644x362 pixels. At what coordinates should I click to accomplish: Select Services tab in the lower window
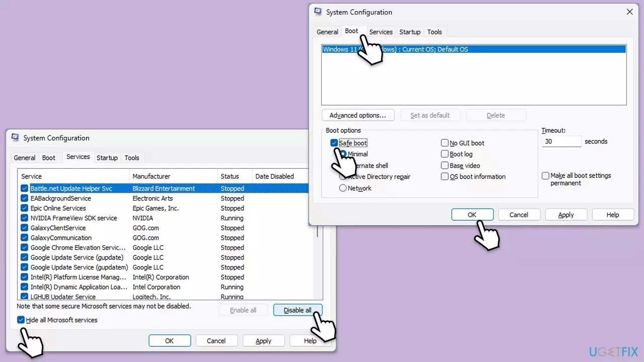(78, 157)
